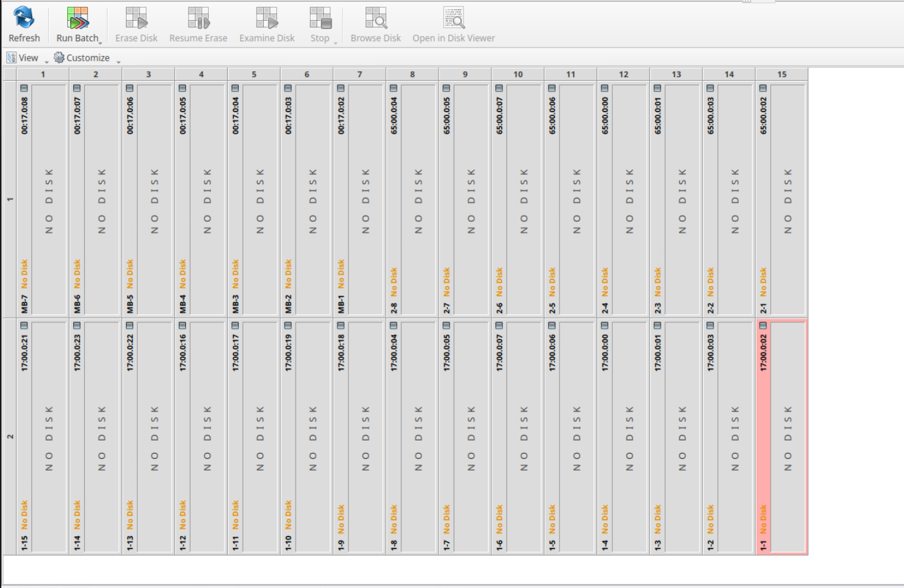Click the orange No Disk status of slot 1-6

pos(499,519)
